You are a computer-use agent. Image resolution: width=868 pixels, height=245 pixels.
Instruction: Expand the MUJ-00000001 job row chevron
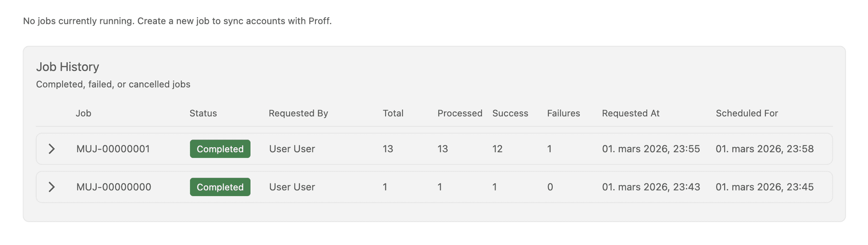click(x=52, y=149)
